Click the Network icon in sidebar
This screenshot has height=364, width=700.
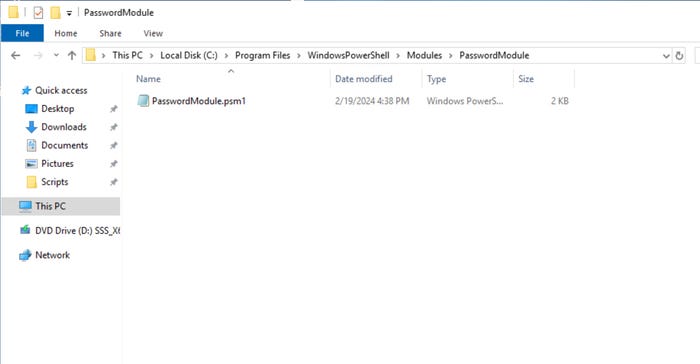pyautogui.click(x=25, y=255)
